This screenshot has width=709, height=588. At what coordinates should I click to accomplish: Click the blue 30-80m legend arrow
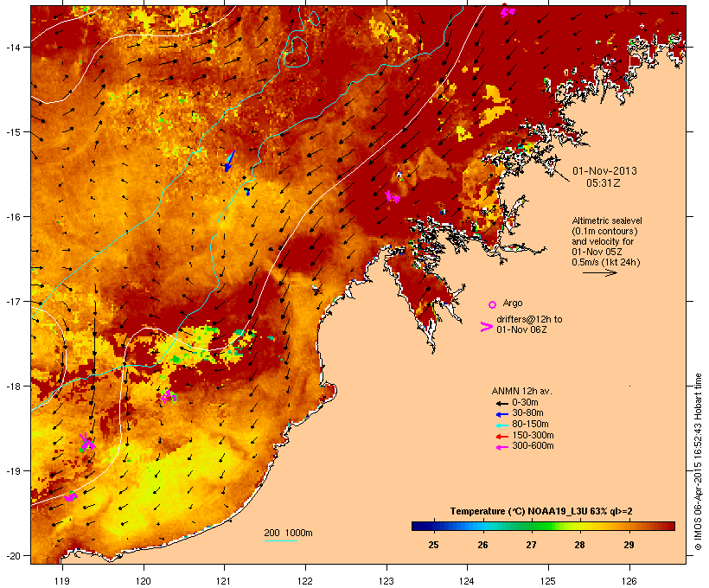pyautogui.click(x=501, y=414)
